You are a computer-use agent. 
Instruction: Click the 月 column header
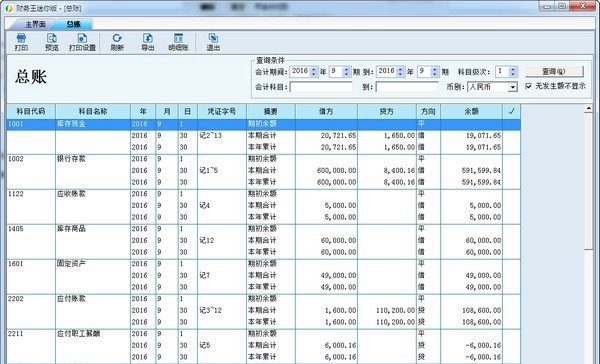click(167, 111)
